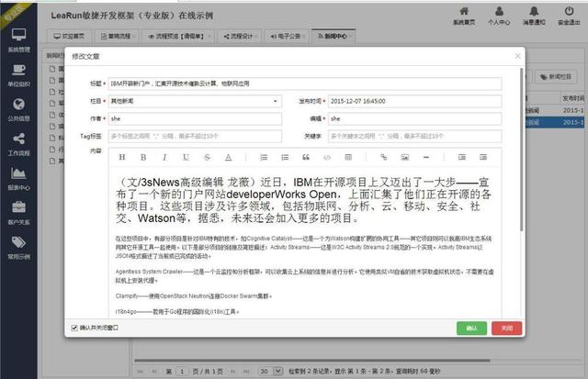Open 个人中心 user icon
The width and height of the screenshot is (588, 379).
(x=499, y=16)
